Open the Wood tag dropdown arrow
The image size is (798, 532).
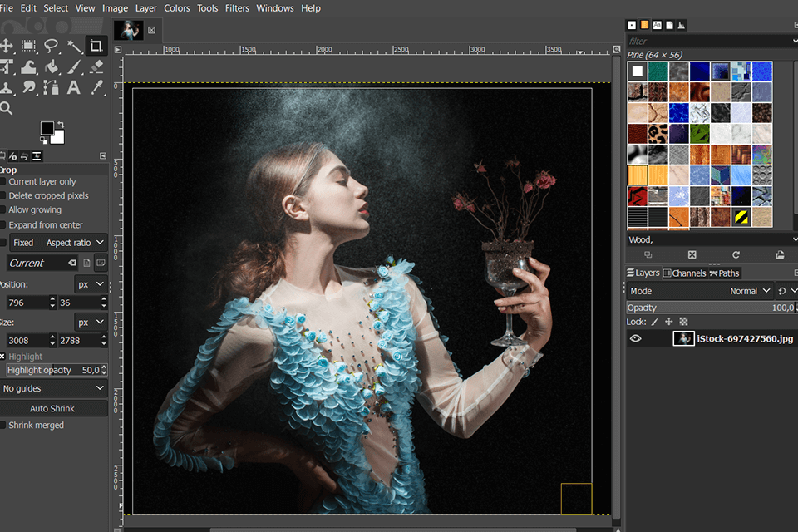point(795,239)
